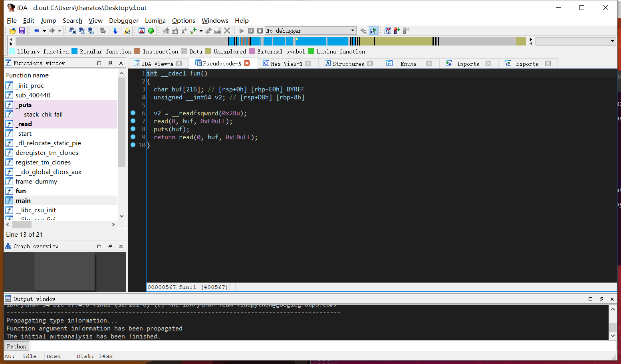The width and height of the screenshot is (621, 364).
Task: Toggle breakpoint dot on line 6
Action: click(x=133, y=113)
